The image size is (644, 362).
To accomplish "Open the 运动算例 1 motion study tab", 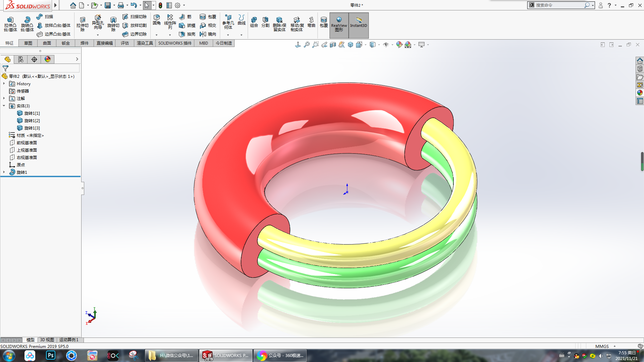I will click(x=69, y=340).
